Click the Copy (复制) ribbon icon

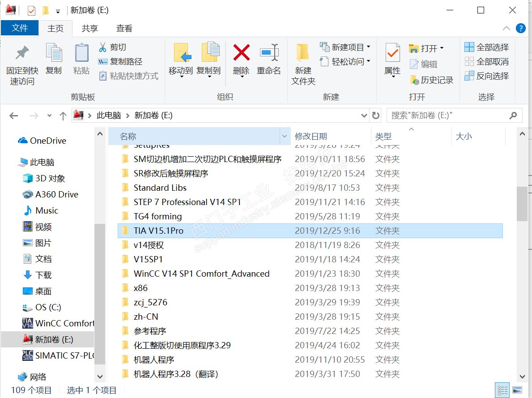coord(54,59)
